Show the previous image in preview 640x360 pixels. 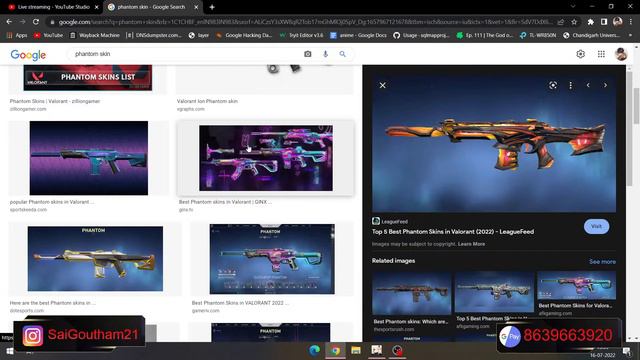(x=588, y=85)
